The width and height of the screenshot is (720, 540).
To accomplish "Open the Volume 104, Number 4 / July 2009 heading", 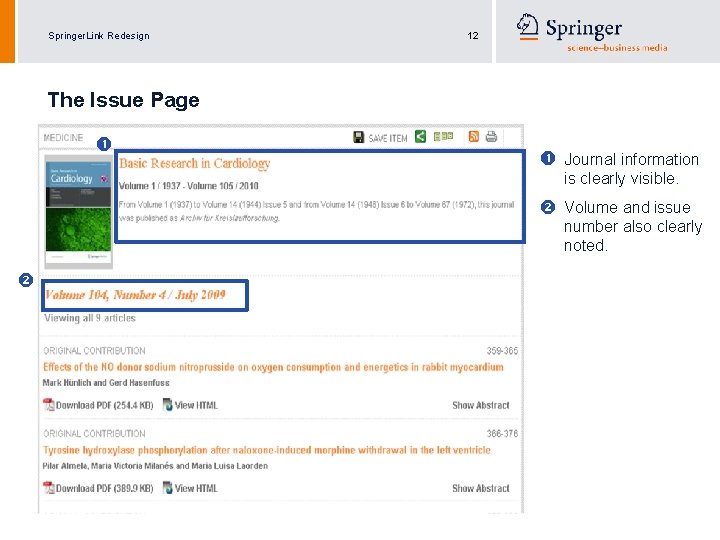I will click(135, 295).
